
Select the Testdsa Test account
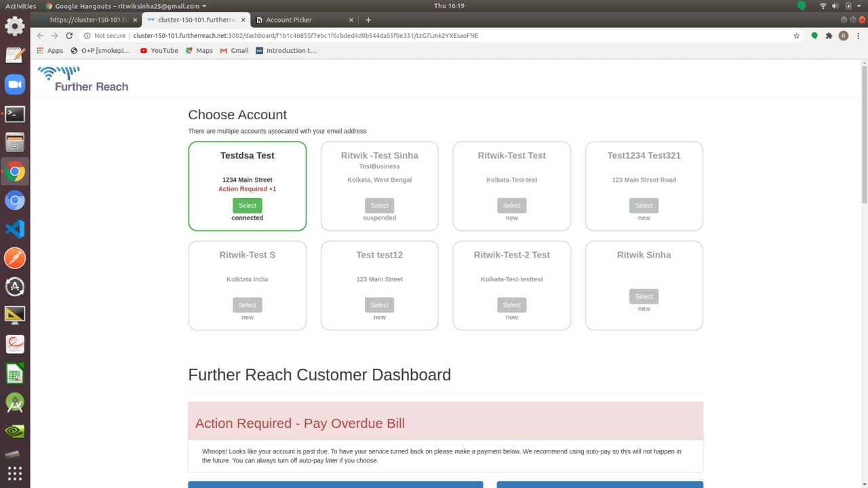pos(247,205)
